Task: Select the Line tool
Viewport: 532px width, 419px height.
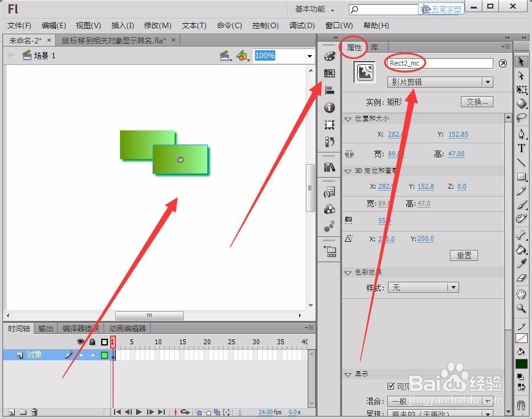Action: click(522, 162)
